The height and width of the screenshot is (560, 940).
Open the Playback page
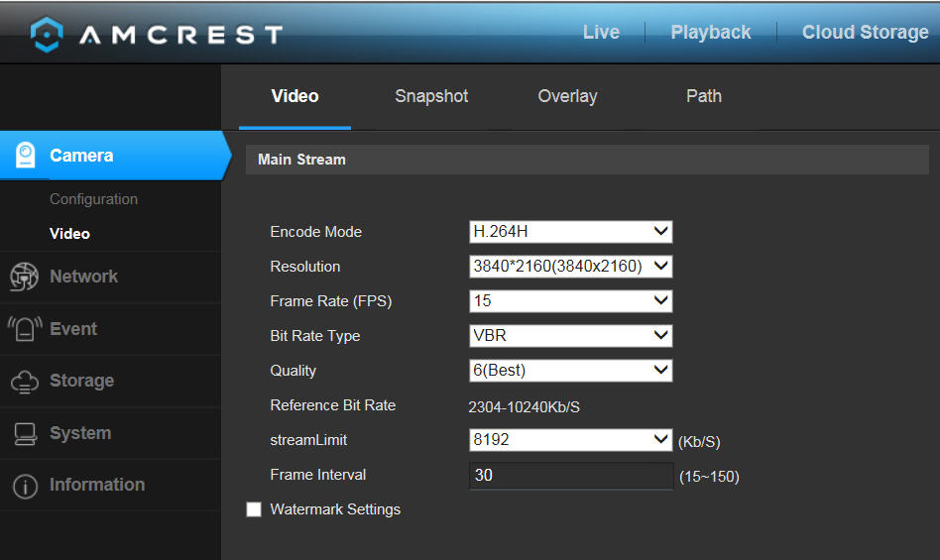710,32
